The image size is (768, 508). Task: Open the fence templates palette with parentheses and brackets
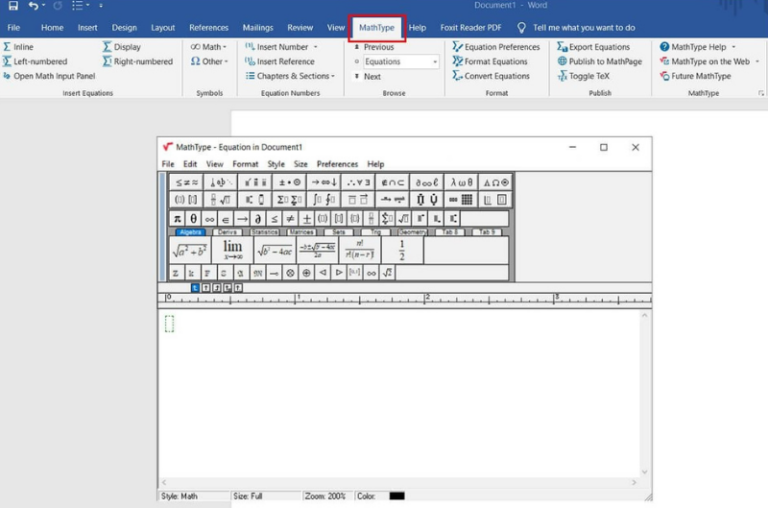tap(187, 199)
